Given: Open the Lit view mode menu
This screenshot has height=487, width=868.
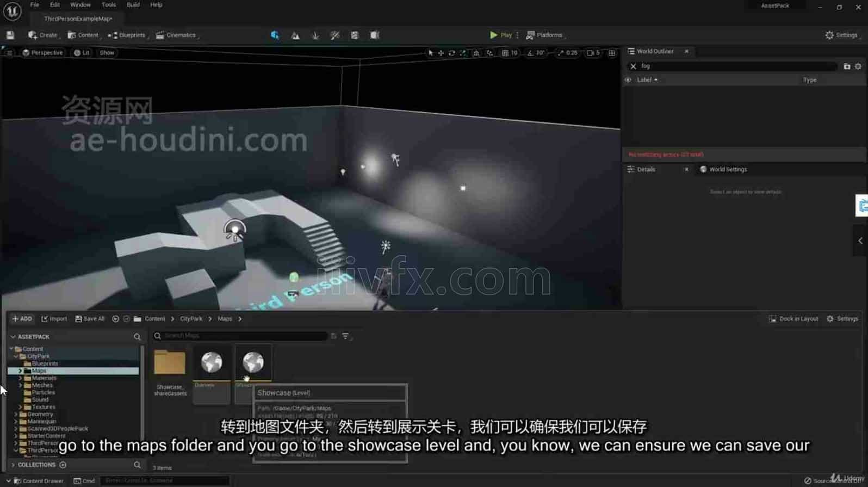Looking at the screenshot, I should pos(82,53).
